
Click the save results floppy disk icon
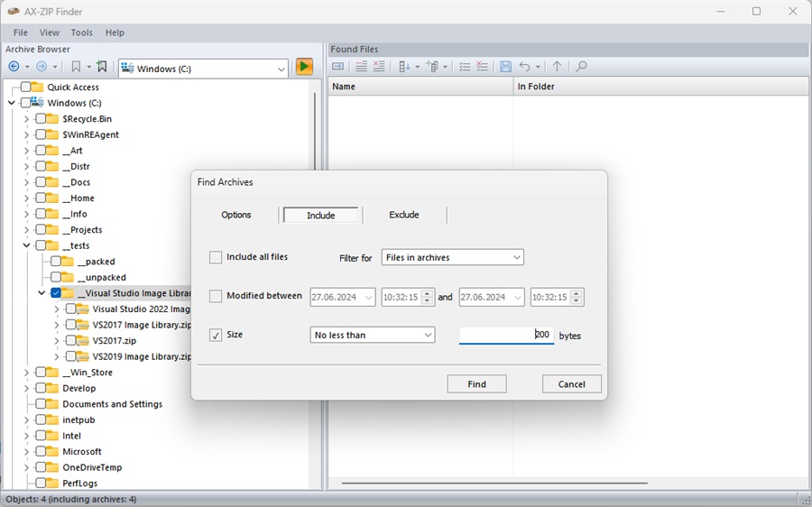pos(506,66)
